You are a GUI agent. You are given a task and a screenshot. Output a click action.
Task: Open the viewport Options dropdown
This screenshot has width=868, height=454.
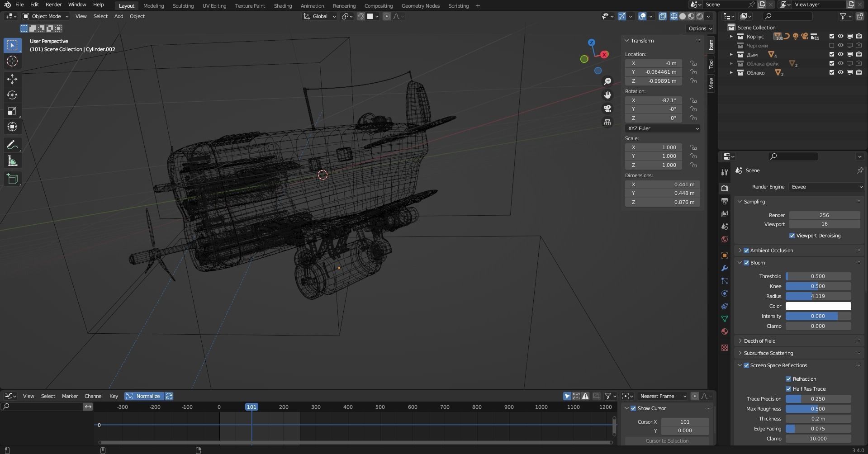pos(700,28)
